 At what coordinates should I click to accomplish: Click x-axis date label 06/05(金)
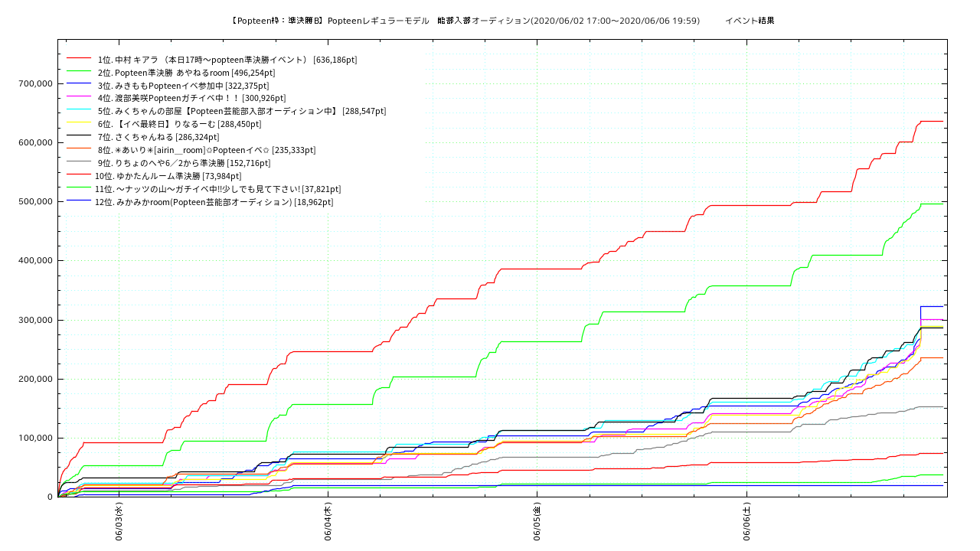[537, 522]
